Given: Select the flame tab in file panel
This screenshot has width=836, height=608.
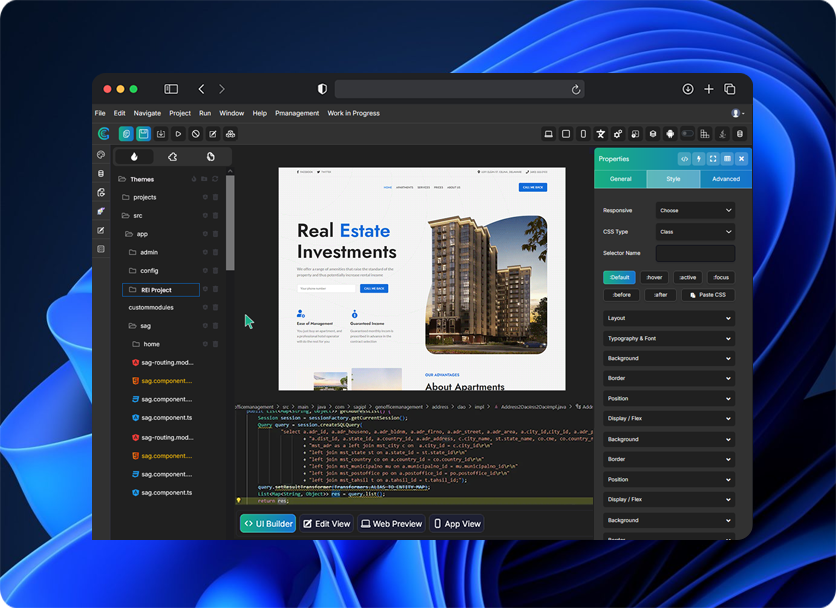Looking at the screenshot, I should (134, 156).
